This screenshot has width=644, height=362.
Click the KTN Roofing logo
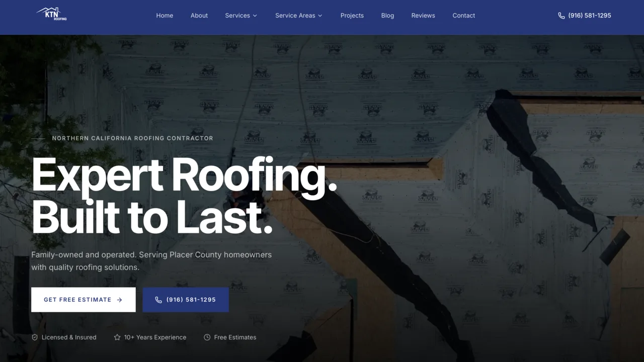point(52,14)
